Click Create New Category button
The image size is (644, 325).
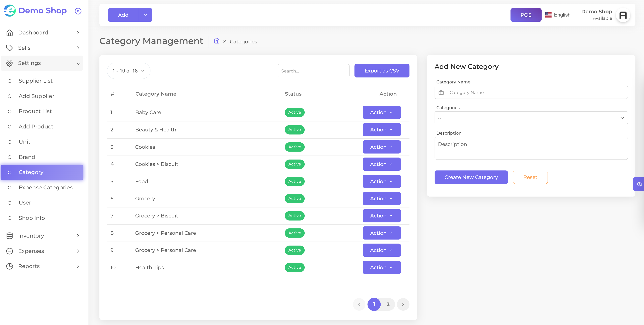pyautogui.click(x=471, y=177)
